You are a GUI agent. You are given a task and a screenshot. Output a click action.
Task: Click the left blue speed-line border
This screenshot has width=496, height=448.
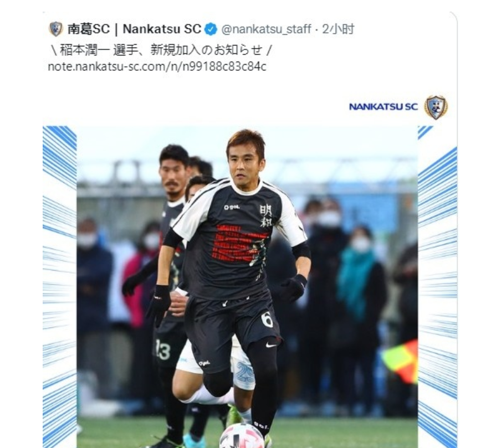pos(59,287)
